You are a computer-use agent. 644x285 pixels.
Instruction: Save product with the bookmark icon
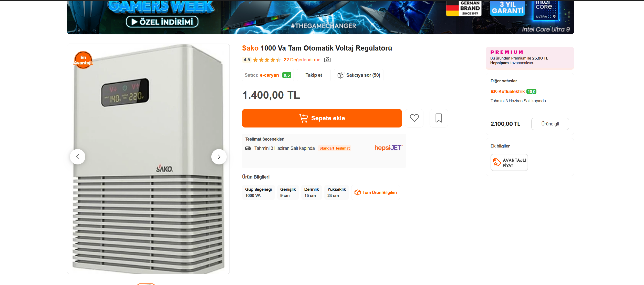pos(439,118)
